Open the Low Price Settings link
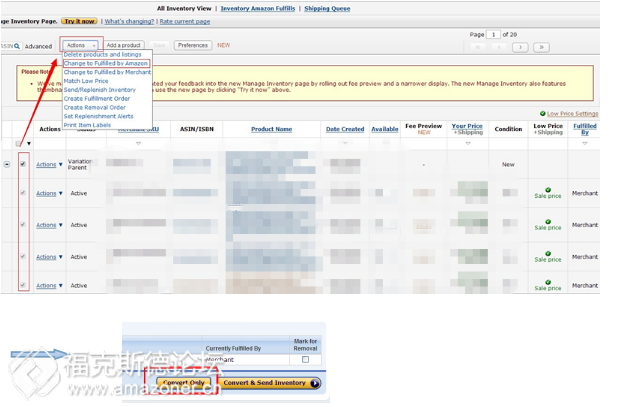This screenshot has height=407, width=633. [572, 113]
